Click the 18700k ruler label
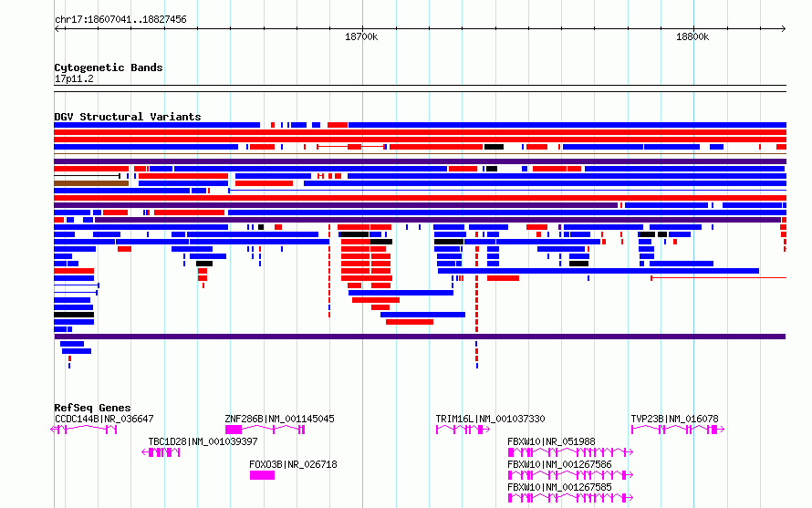812x508 pixels. (x=361, y=36)
